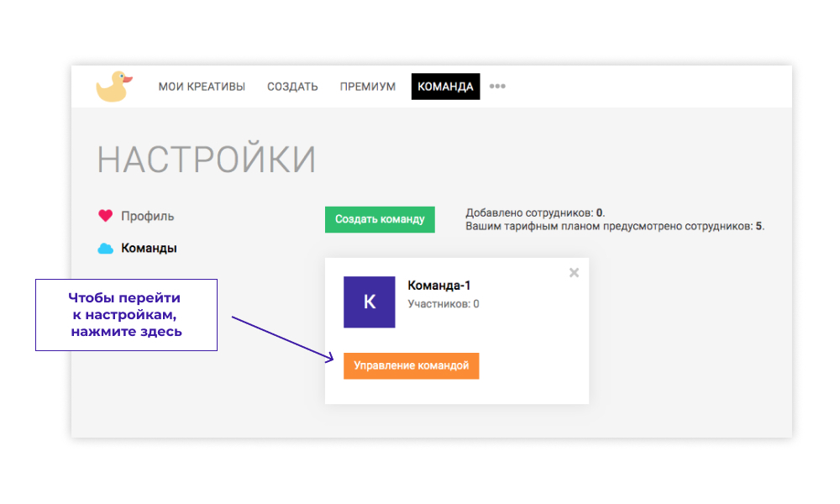Click the tariff plan employee limit text

coord(615,227)
